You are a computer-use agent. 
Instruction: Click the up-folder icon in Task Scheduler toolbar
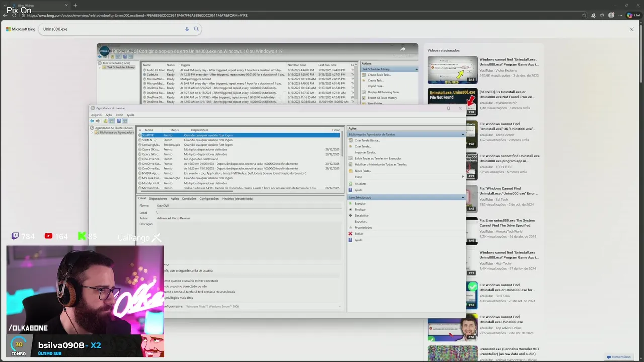point(105,121)
